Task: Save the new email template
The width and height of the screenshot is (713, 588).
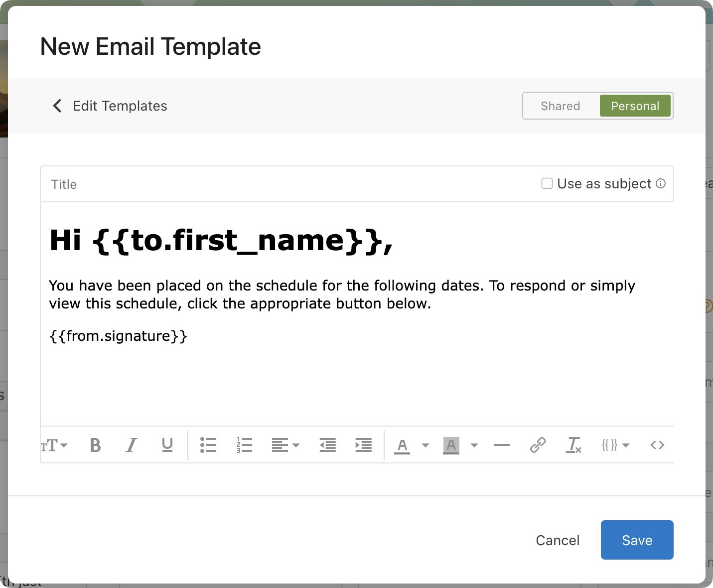Action: (x=637, y=540)
